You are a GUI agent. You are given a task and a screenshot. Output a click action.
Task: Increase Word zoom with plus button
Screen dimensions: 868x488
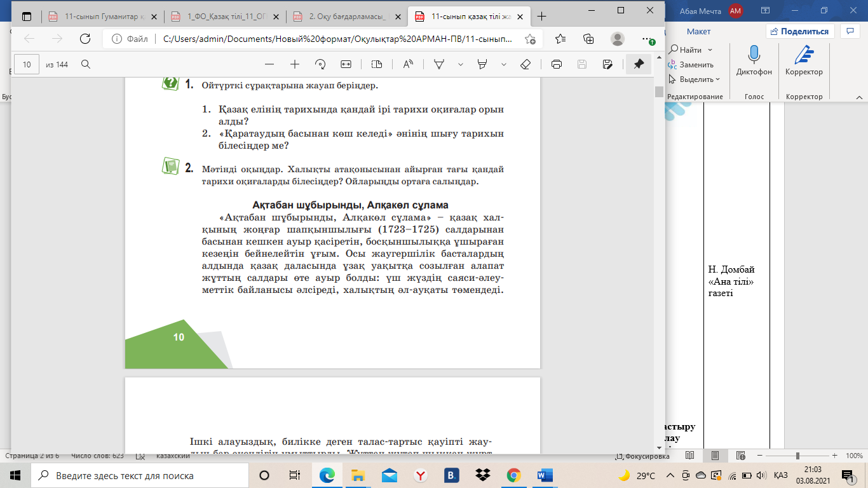(834, 456)
